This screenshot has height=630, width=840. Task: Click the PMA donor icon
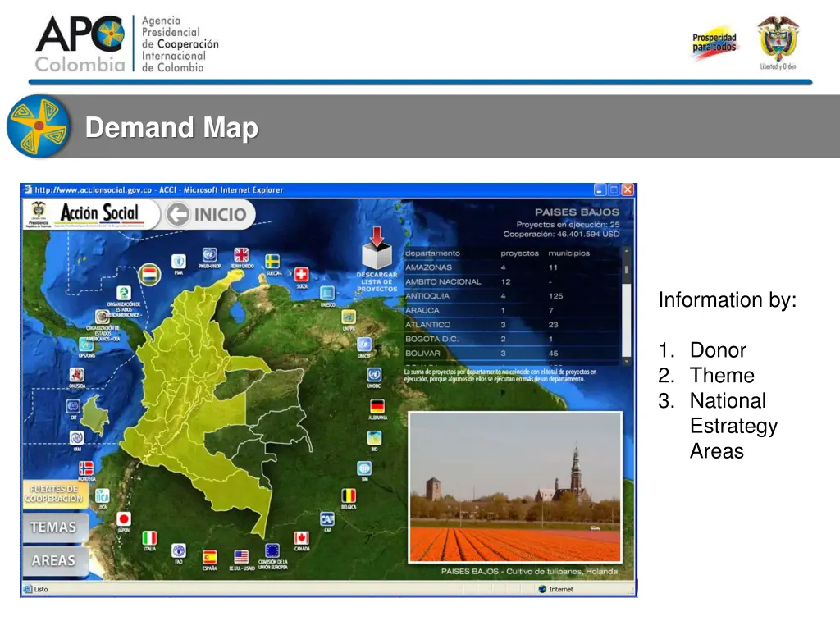[x=178, y=262]
